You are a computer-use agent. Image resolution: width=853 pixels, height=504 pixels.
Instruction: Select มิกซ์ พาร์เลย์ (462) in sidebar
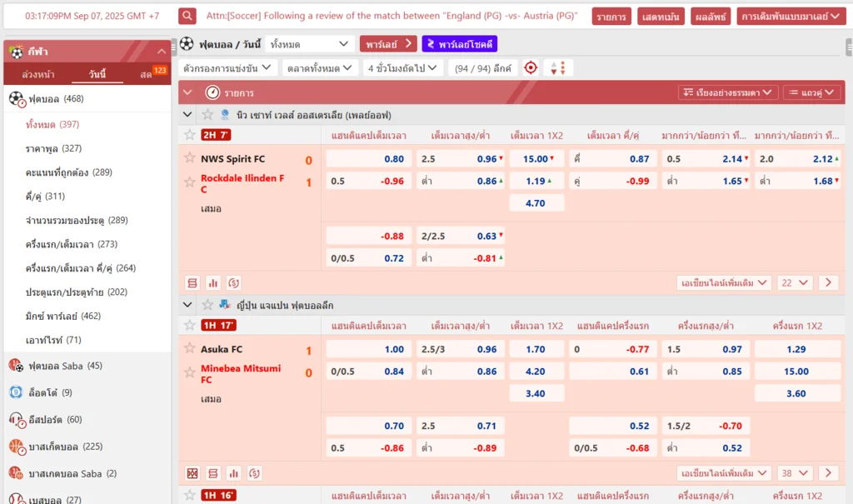[62, 316]
